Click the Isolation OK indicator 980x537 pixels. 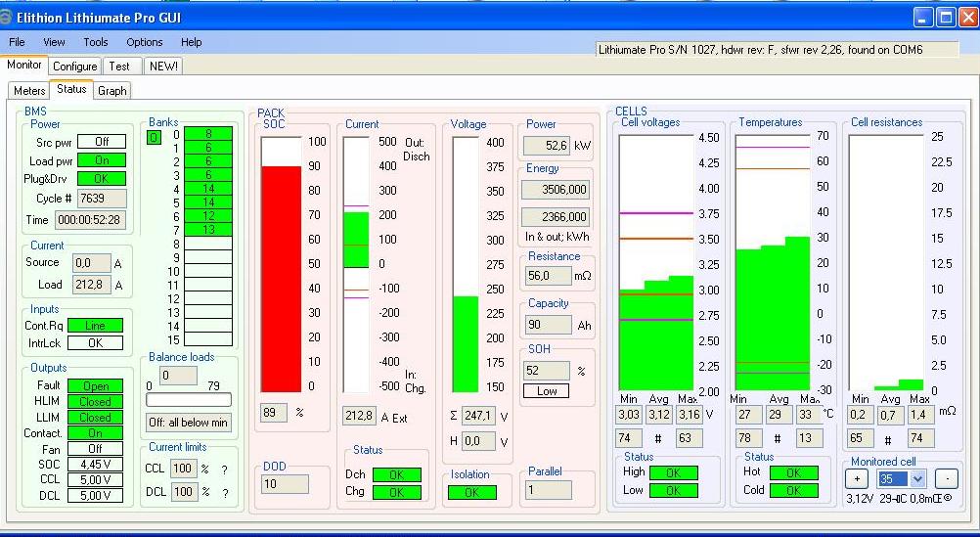[x=472, y=492]
